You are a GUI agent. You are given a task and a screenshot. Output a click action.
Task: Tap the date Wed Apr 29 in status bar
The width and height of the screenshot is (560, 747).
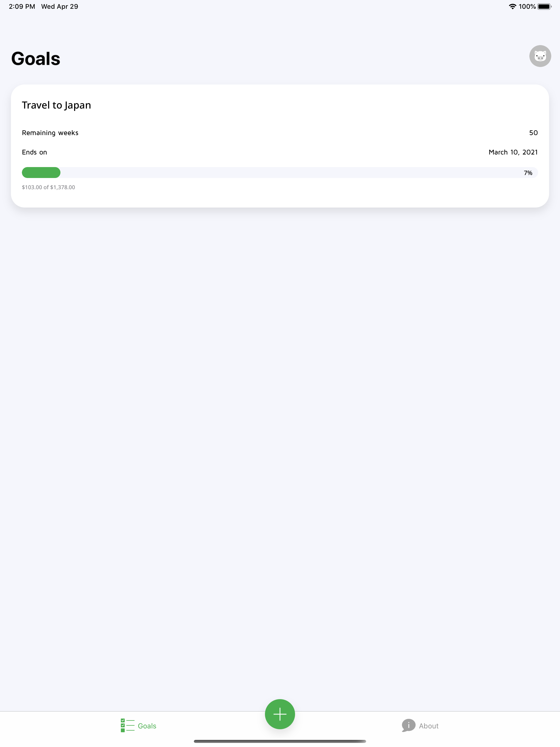click(59, 6)
